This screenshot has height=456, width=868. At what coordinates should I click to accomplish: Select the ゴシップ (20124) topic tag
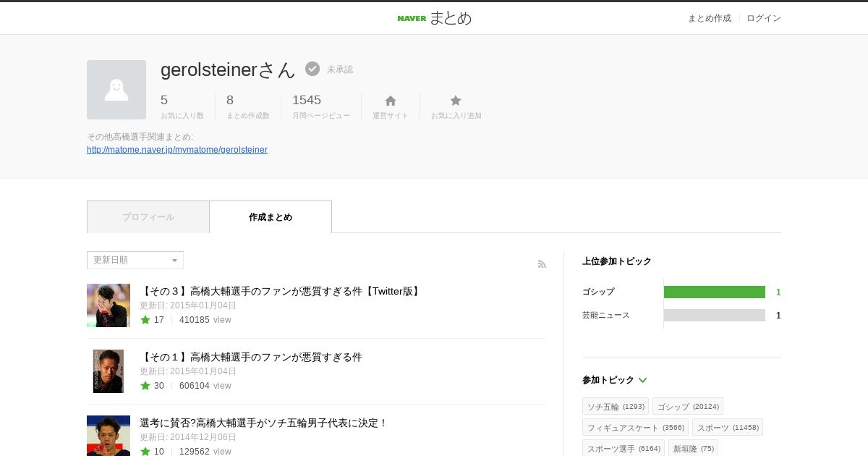pyautogui.click(x=688, y=407)
